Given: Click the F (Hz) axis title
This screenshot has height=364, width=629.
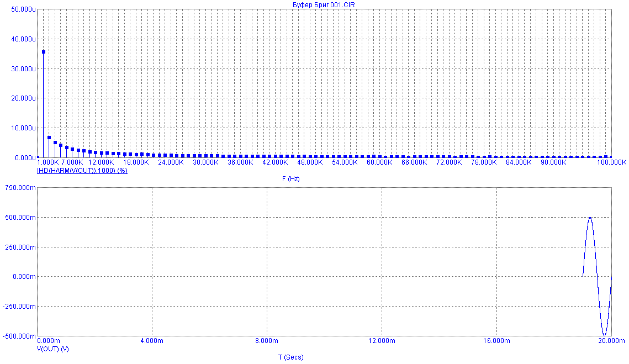Looking at the screenshot, I should [x=291, y=178].
